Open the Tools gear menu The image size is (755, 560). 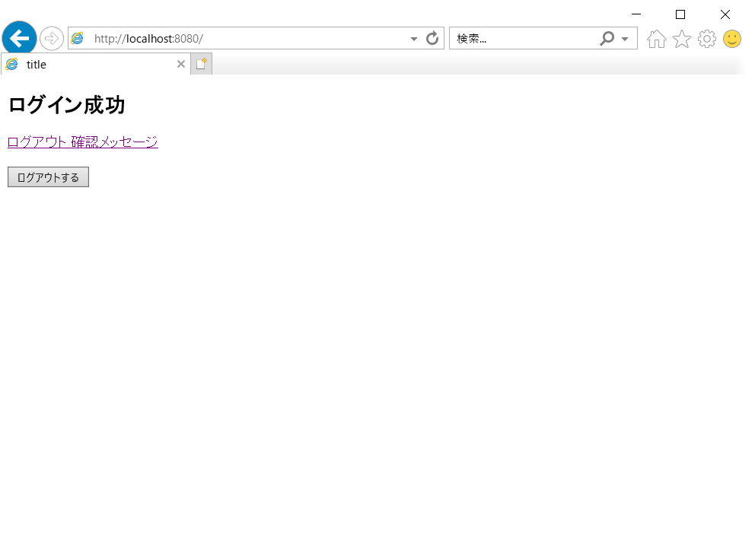[707, 39]
